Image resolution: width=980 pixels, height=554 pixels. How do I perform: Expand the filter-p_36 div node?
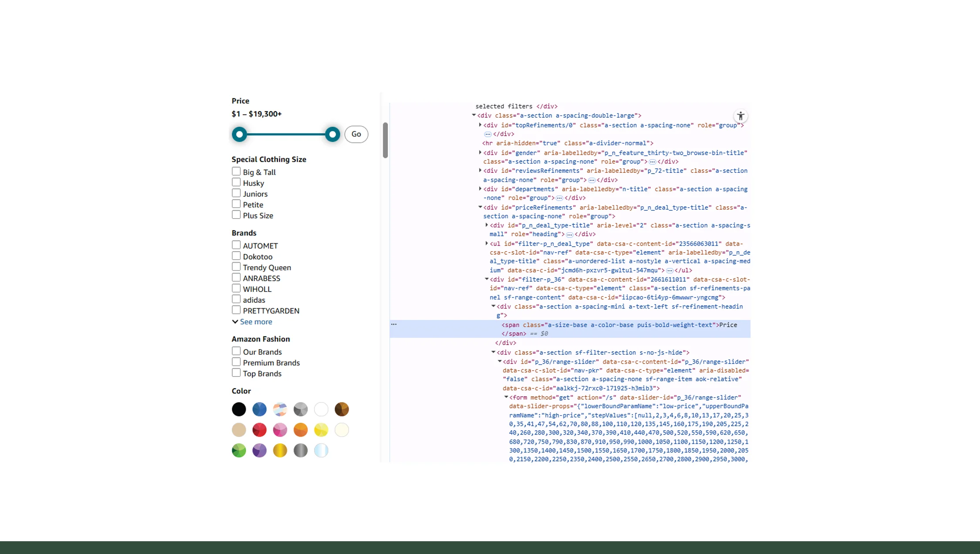click(x=487, y=279)
